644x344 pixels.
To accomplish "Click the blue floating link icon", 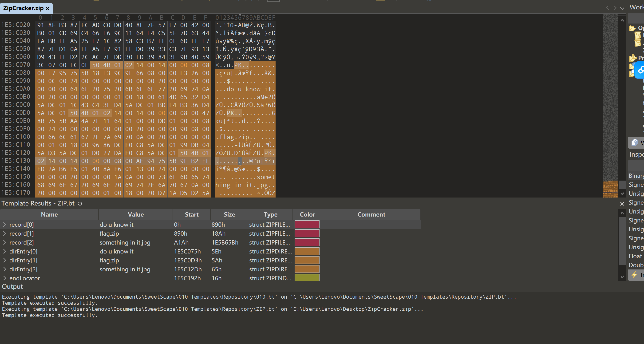I will point(640,71).
